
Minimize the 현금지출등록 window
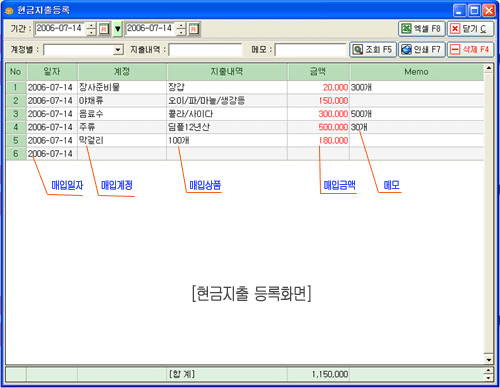tap(460, 11)
